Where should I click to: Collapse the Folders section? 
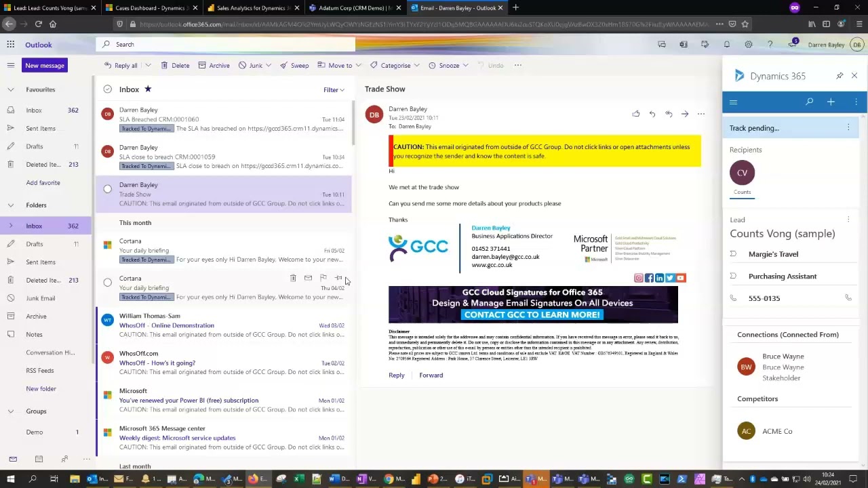coord(11,205)
